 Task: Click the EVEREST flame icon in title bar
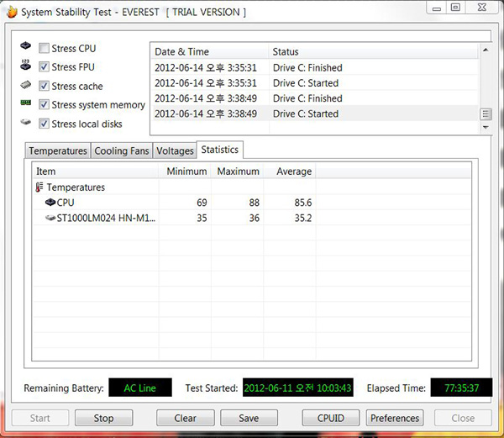click(x=12, y=13)
